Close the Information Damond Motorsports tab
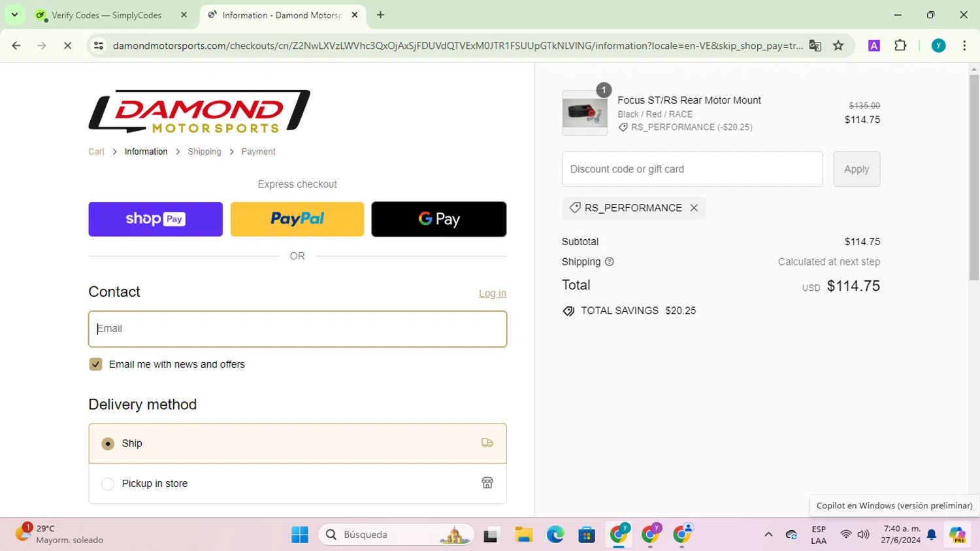 point(355,15)
